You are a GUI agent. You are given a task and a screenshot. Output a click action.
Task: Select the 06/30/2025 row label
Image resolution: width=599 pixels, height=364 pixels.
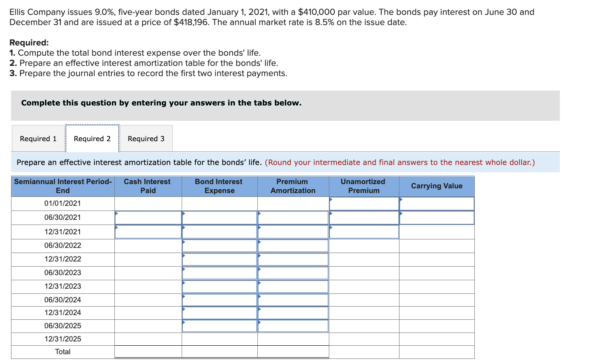click(x=63, y=326)
